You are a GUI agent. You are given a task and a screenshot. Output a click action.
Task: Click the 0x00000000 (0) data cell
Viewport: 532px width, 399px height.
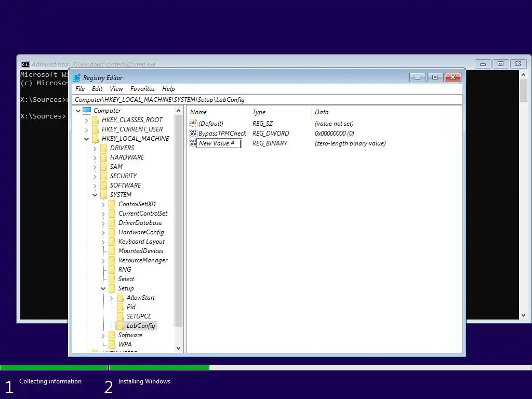pyautogui.click(x=335, y=134)
